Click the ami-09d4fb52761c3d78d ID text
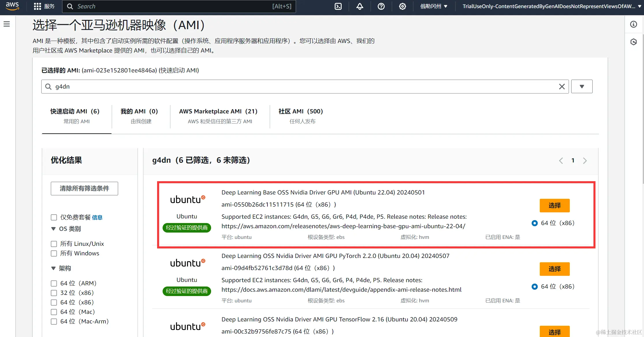The height and width of the screenshot is (337, 644). click(x=257, y=268)
